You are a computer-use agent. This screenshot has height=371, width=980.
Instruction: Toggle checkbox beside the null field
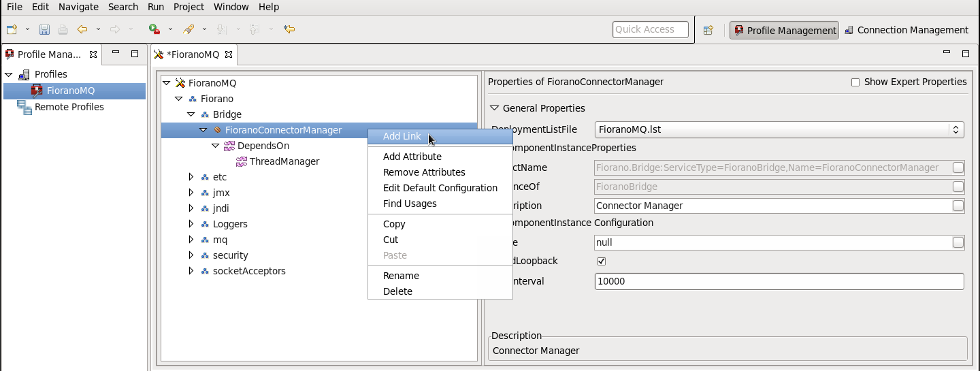[x=958, y=242]
